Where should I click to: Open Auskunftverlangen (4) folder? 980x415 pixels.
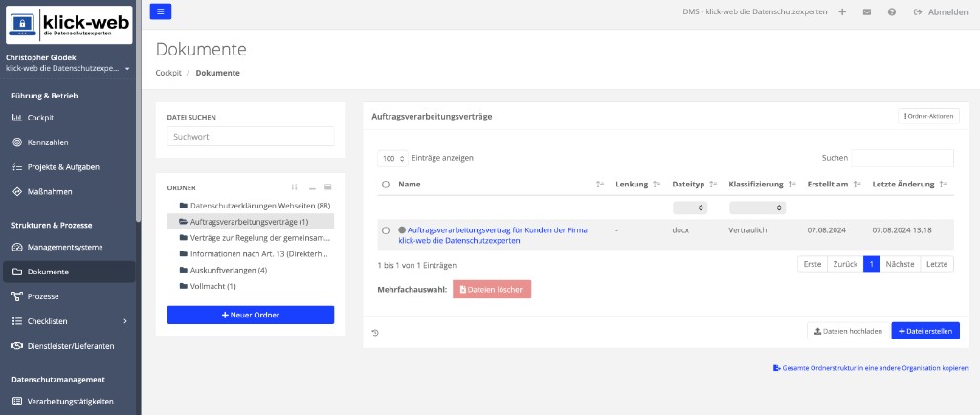click(229, 271)
